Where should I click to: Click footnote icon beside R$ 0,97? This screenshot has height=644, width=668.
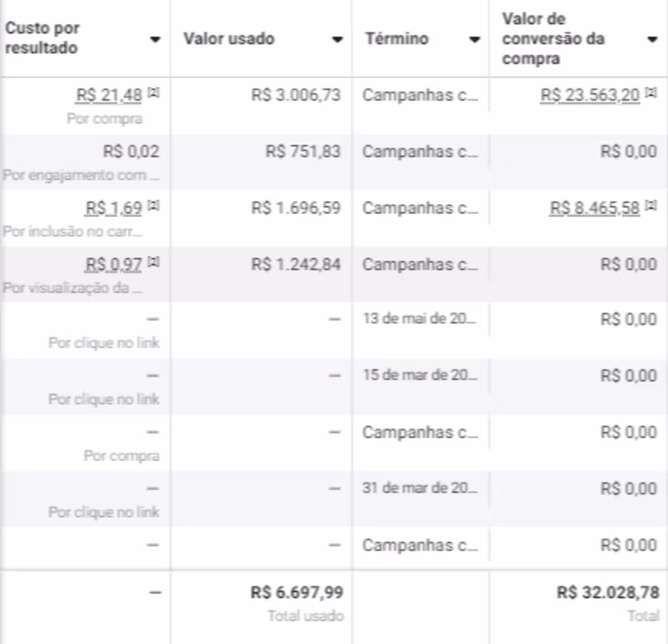pyautogui.click(x=153, y=262)
